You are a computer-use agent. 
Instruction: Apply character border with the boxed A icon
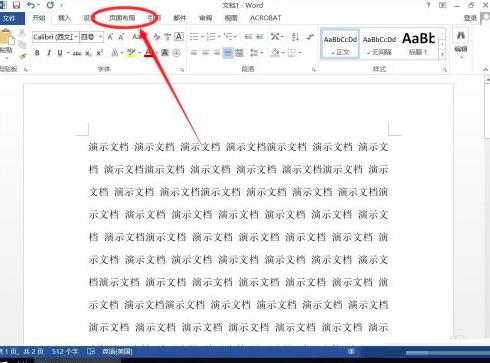click(179, 37)
